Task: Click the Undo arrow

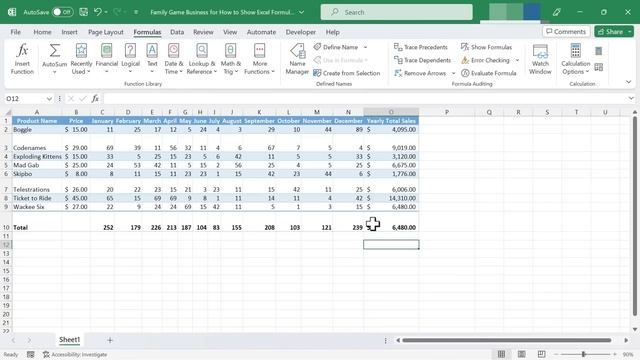Action: [x=98, y=12]
